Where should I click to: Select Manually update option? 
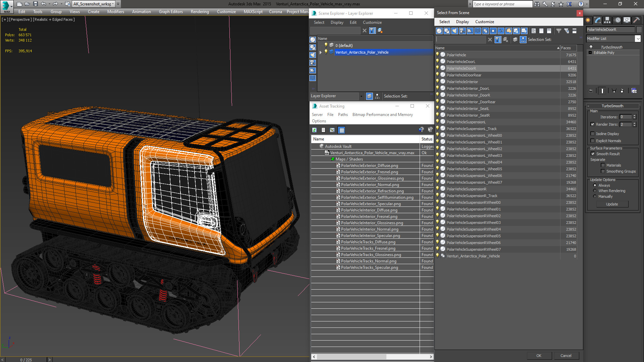click(595, 196)
